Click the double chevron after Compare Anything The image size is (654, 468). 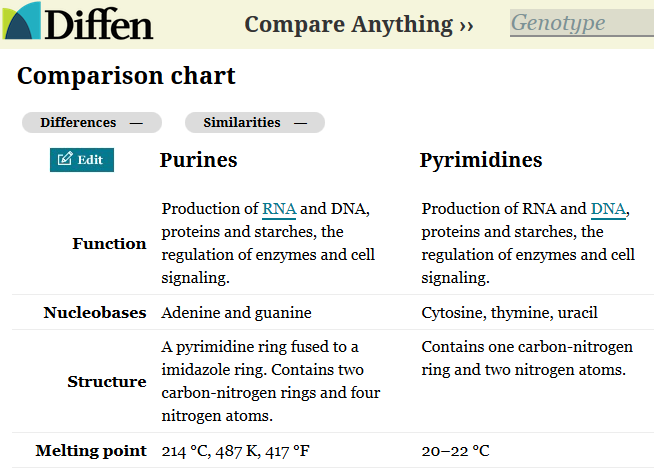pos(466,25)
